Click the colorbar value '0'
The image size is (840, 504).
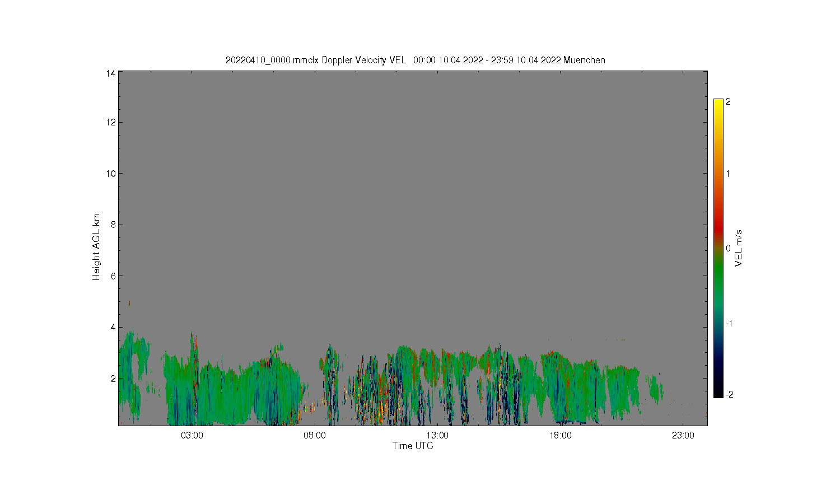pos(728,248)
